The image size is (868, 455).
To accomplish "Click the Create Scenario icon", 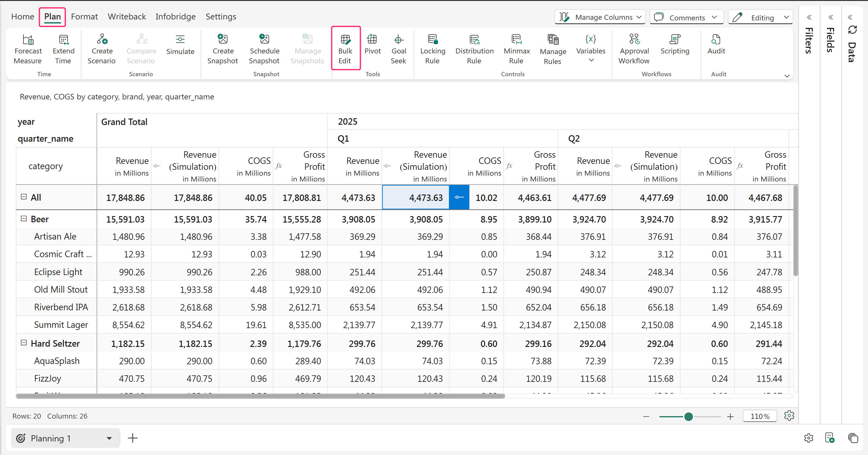I will (x=102, y=40).
